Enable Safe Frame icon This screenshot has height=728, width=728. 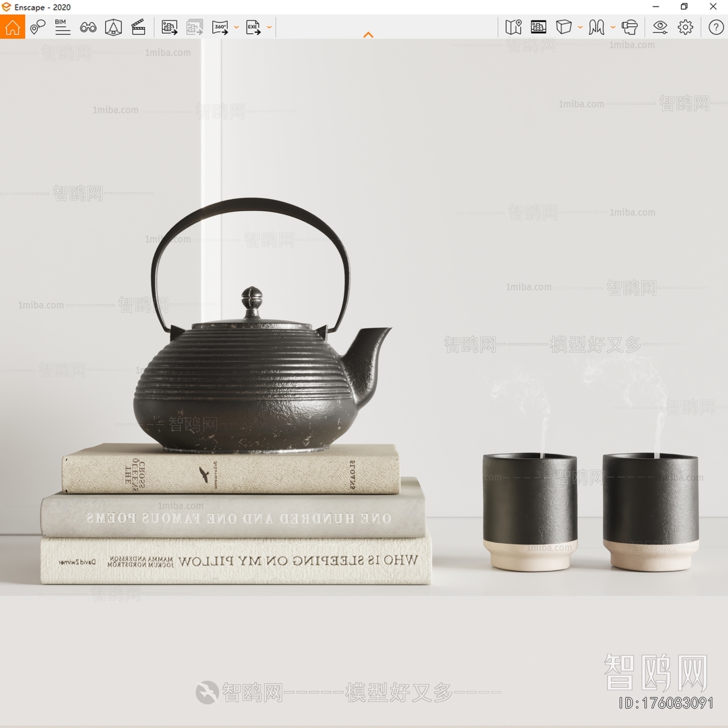[113, 27]
